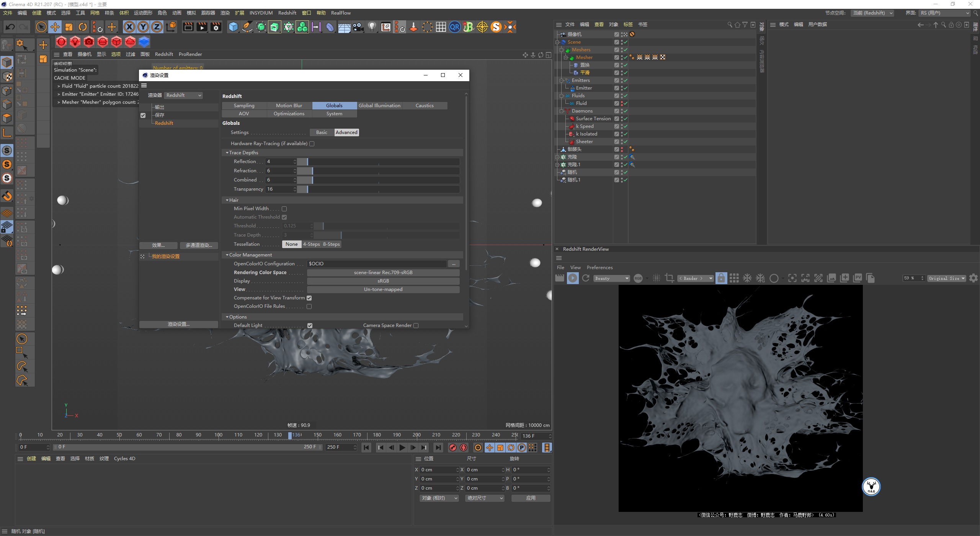Select the Basic settings button
This screenshot has height=536, width=980.
[x=322, y=132]
